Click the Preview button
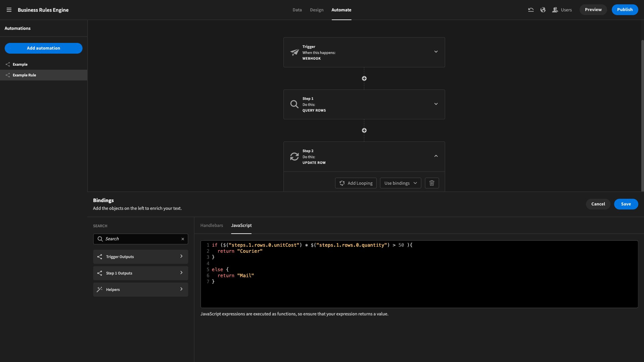Screen dimensions: 644x362 593,10
